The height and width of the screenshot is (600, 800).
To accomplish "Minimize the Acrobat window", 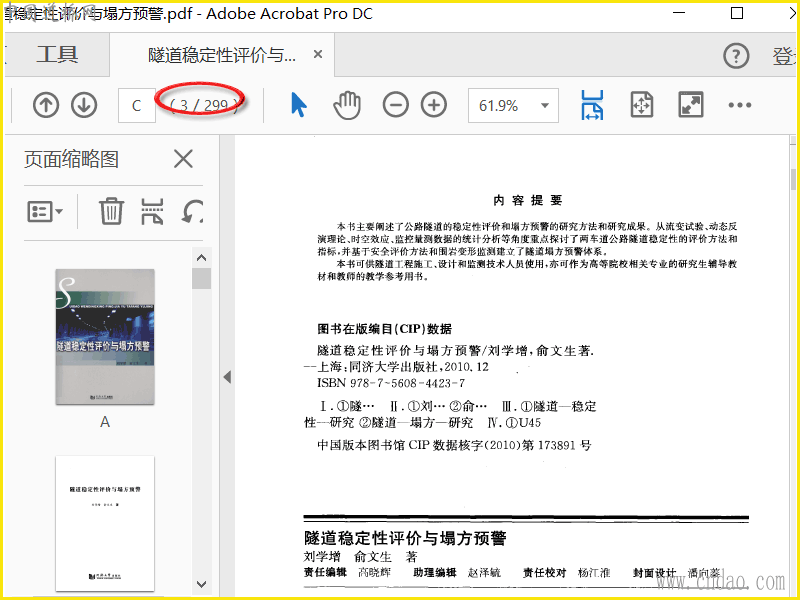I will click(679, 13).
